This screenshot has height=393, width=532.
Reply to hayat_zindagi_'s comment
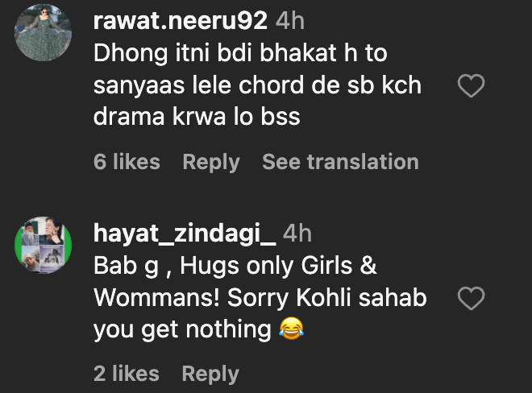210,374
